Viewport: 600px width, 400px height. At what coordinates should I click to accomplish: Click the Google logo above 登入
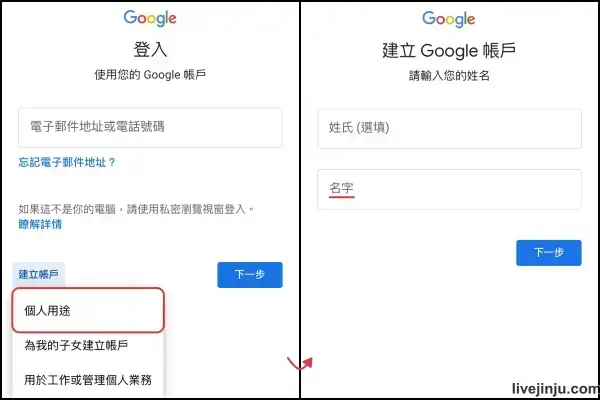coord(150,18)
